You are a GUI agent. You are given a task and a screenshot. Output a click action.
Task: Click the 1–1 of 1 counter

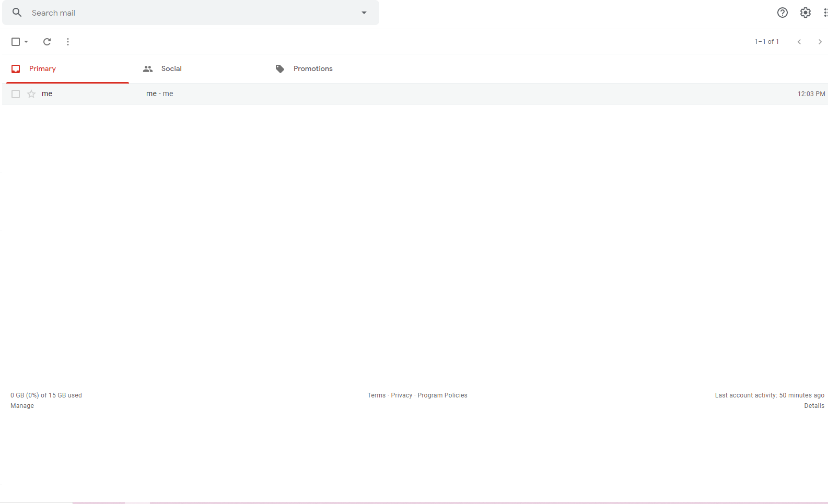[x=766, y=42]
